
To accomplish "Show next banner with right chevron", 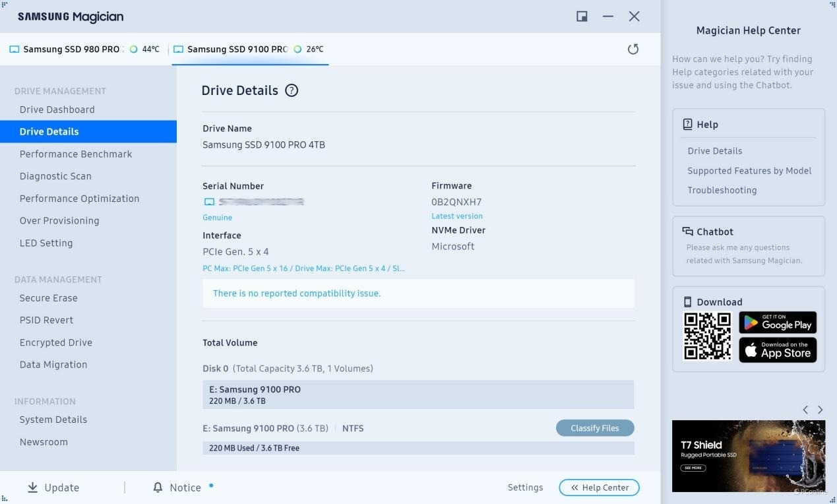I will point(820,410).
